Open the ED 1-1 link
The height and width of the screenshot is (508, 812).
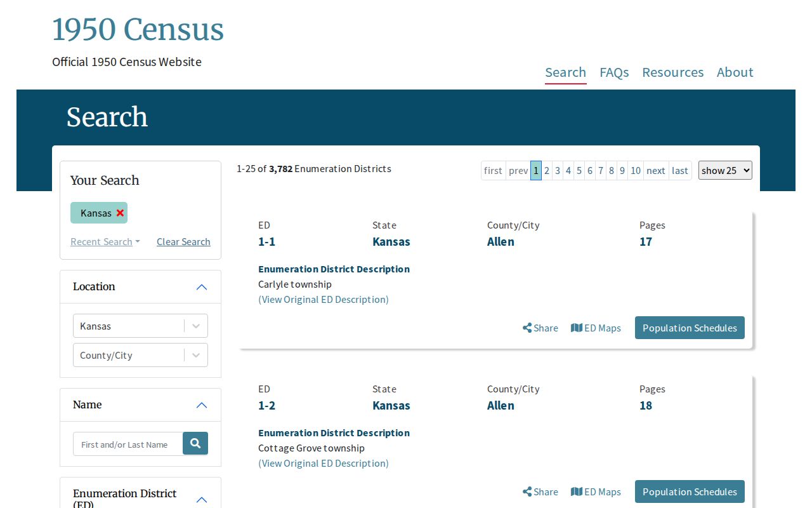pos(267,241)
